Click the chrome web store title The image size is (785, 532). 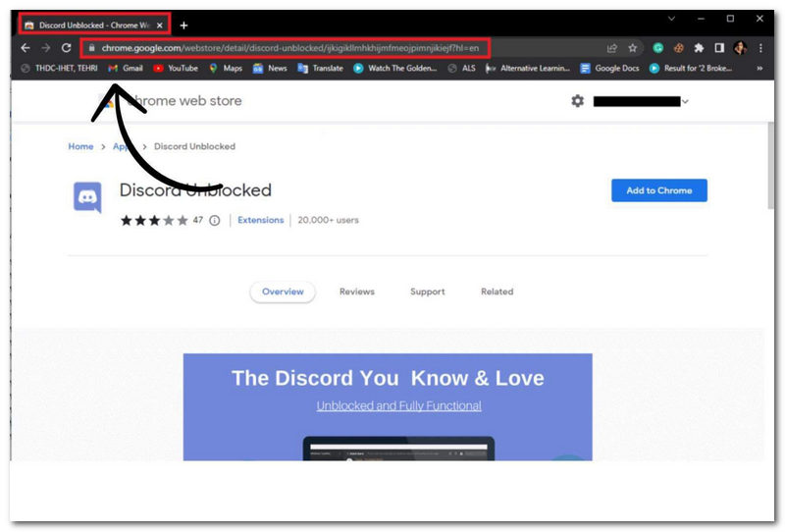click(184, 101)
